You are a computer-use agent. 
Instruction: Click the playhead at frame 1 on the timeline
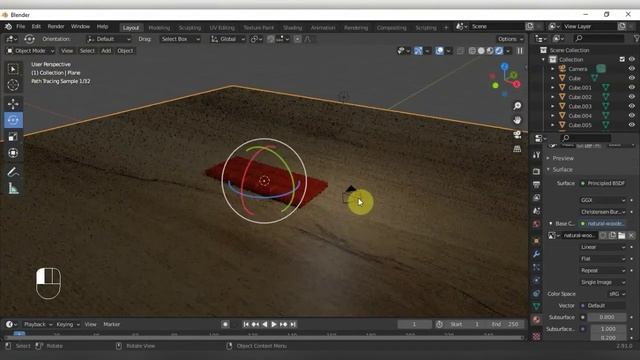(19, 334)
